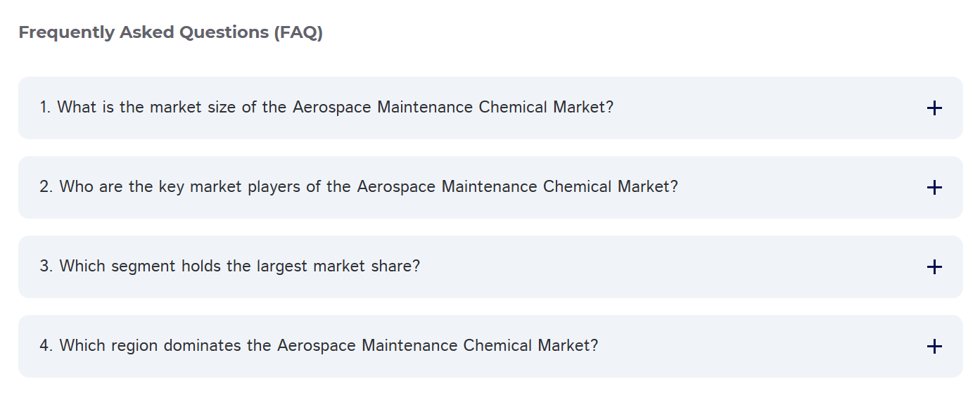This screenshot has width=980, height=405.
Task: Click the "(FAQ)" abbreviation in the heading
Action: 298,32
